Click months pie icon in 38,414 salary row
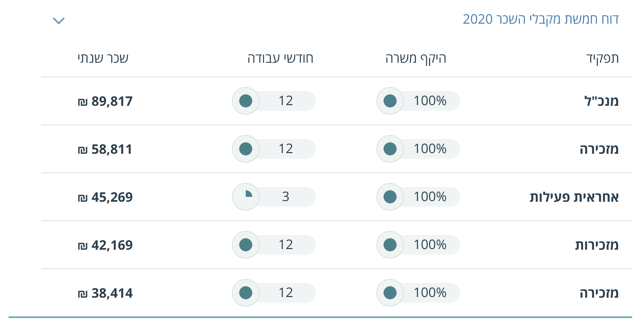 246,293
